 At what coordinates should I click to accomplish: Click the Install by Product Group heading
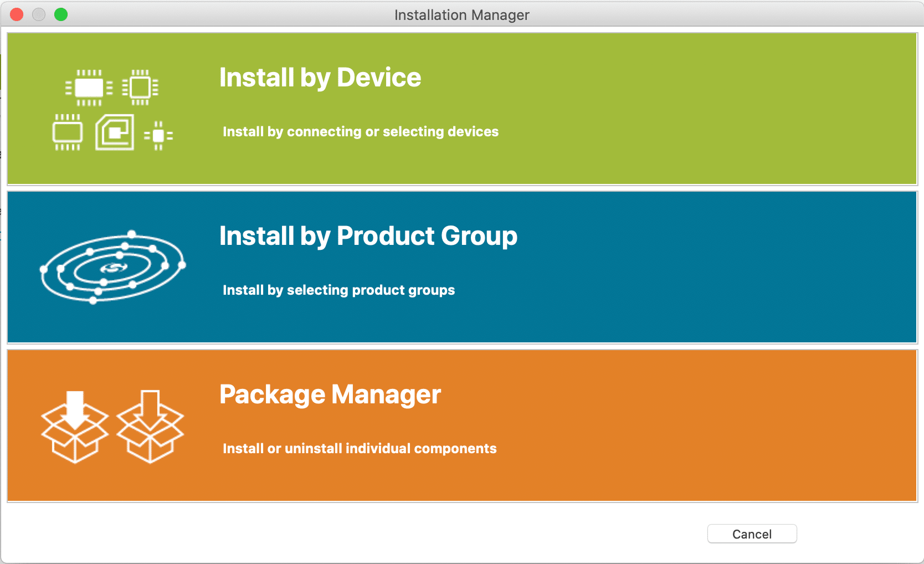(368, 236)
